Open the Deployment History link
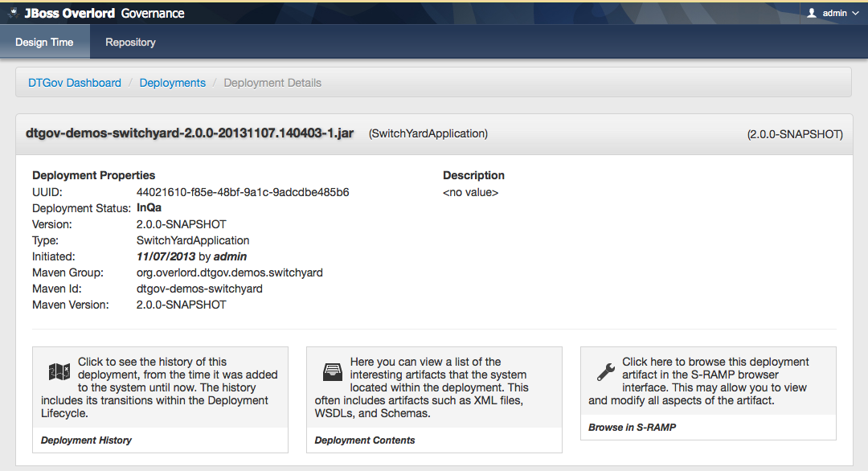This screenshot has width=868, height=471. (x=86, y=440)
